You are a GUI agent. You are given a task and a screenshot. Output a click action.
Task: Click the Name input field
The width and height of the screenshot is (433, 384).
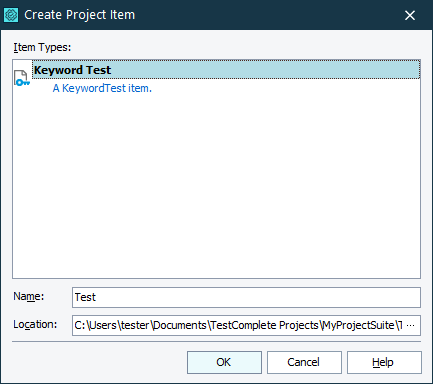(246, 297)
